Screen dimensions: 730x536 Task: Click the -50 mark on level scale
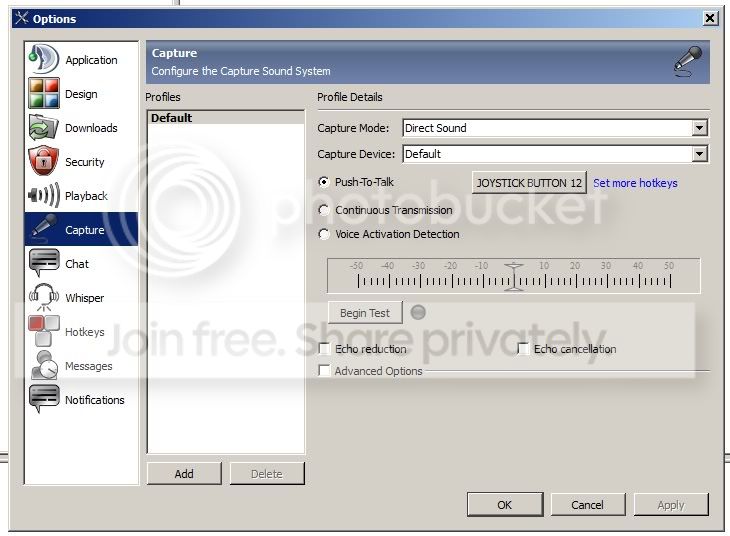(357, 266)
